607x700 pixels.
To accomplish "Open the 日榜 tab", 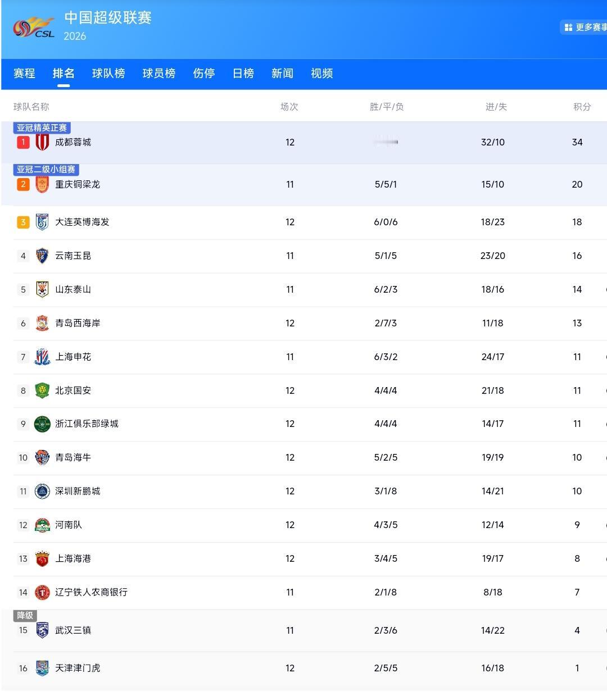I will tap(243, 73).
